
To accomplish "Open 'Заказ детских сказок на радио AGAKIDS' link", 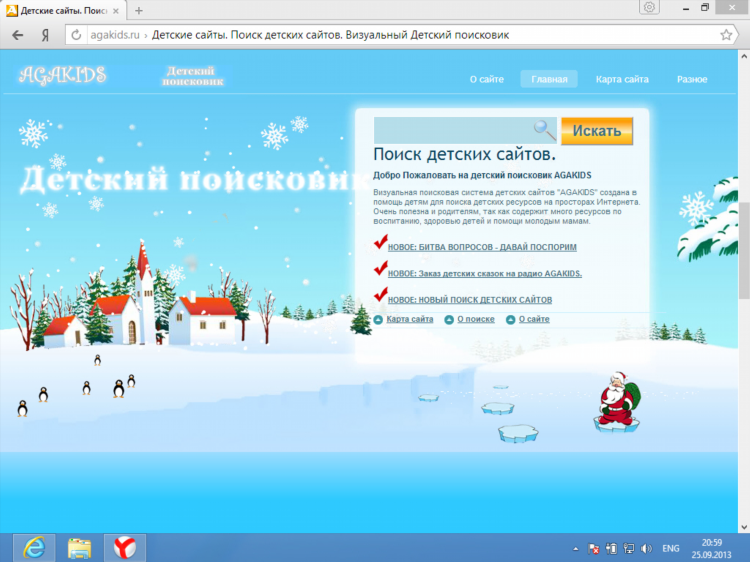I will pyautogui.click(x=485, y=274).
